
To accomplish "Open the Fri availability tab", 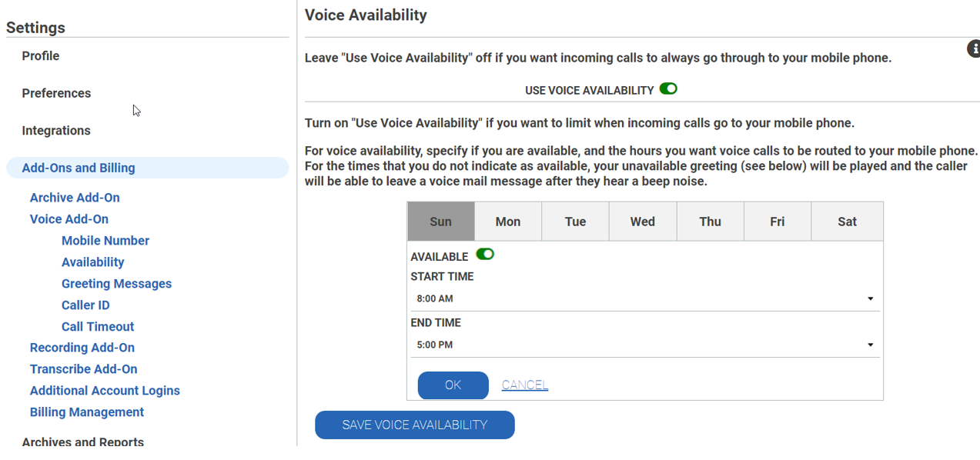I will click(777, 222).
